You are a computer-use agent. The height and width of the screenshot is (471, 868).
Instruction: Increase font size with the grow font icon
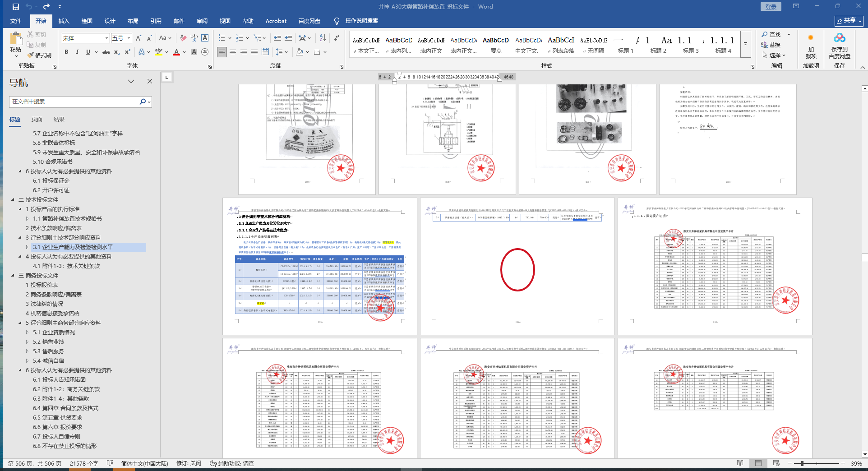pos(139,38)
